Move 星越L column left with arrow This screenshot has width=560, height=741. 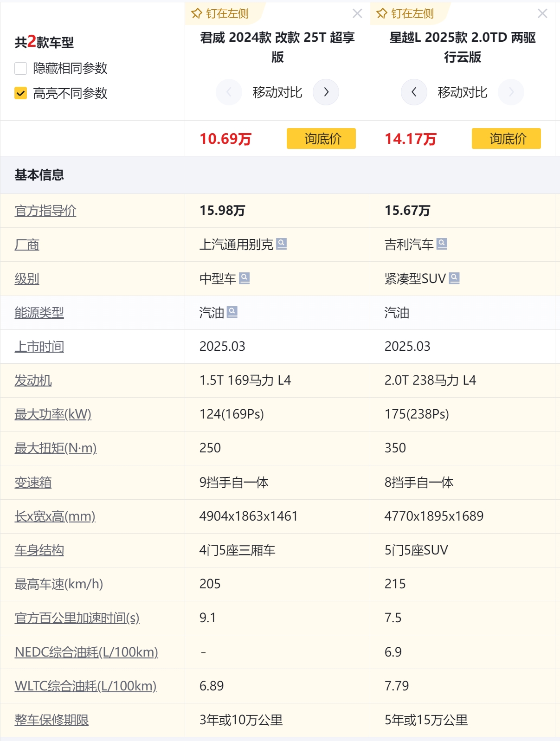coord(414,92)
